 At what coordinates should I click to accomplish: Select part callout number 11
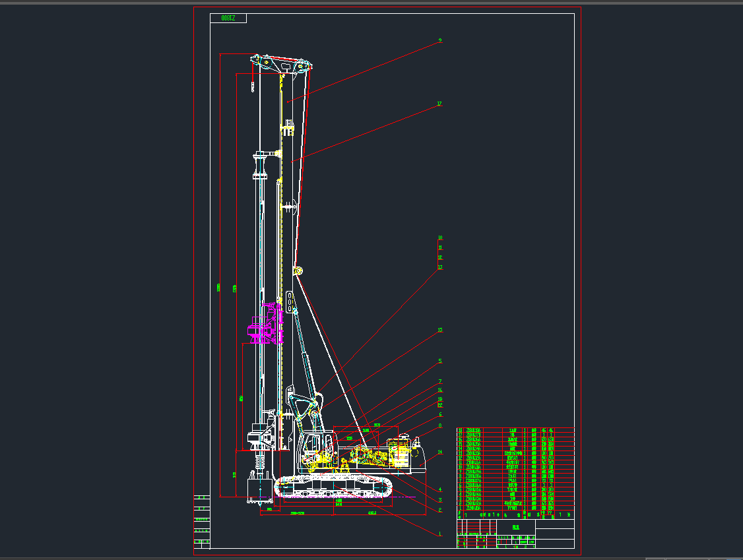coord(440,248)
